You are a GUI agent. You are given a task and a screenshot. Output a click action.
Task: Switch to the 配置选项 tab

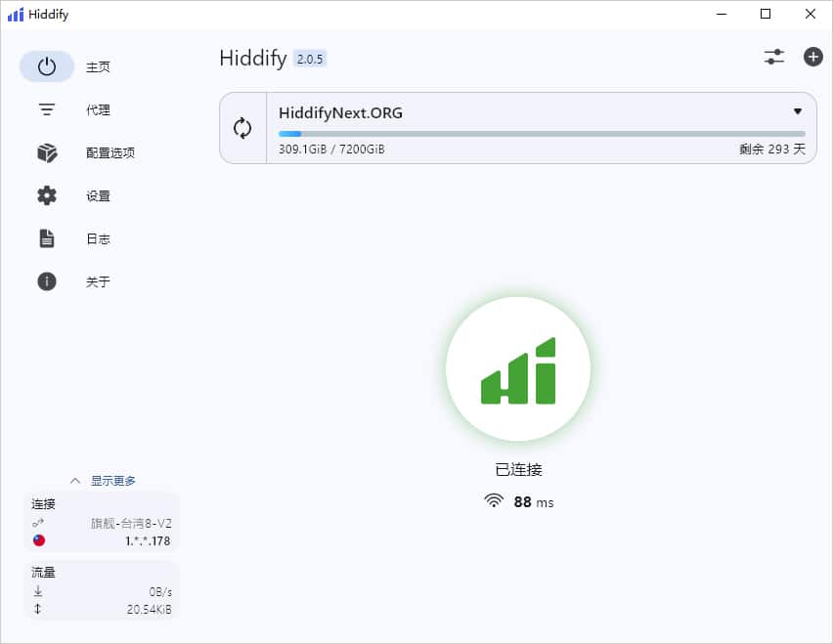(110, 152)
